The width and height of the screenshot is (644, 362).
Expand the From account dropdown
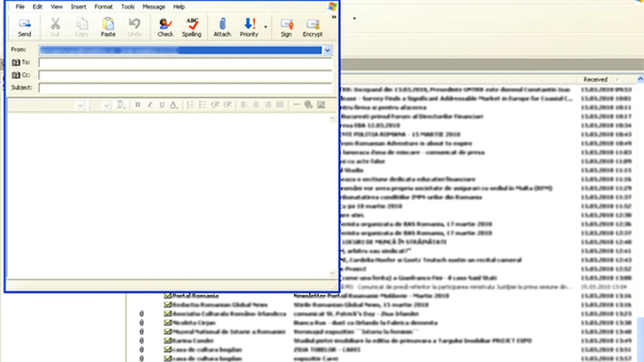pyautogui.click(x=328, y=50)
